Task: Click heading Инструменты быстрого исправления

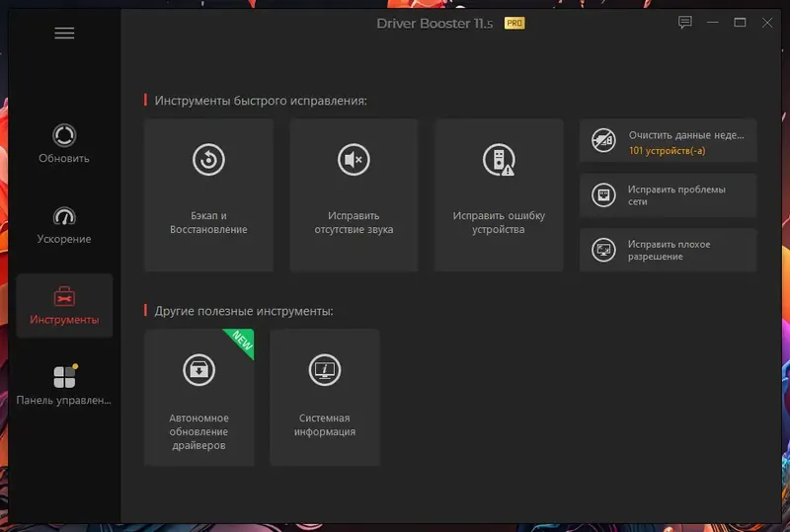Action: 261,101
